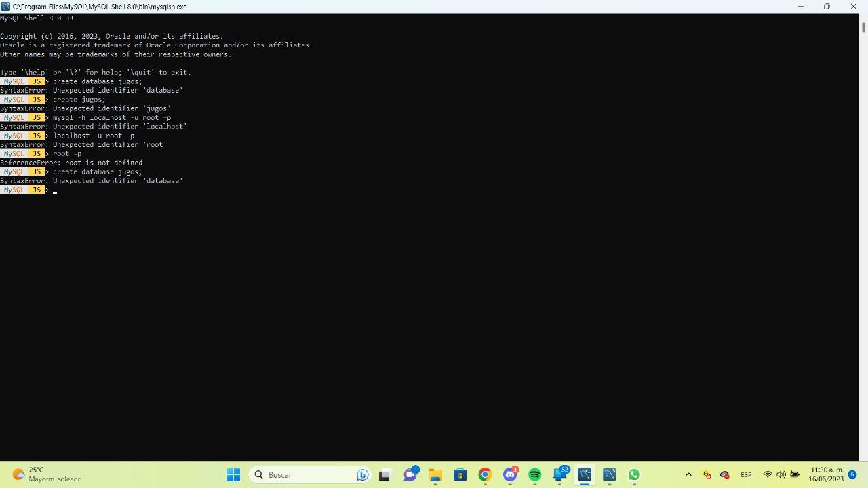868x488 pixels.
Task: Open the second MySQL taskbar icon
Action: click(x=610, y=474)
